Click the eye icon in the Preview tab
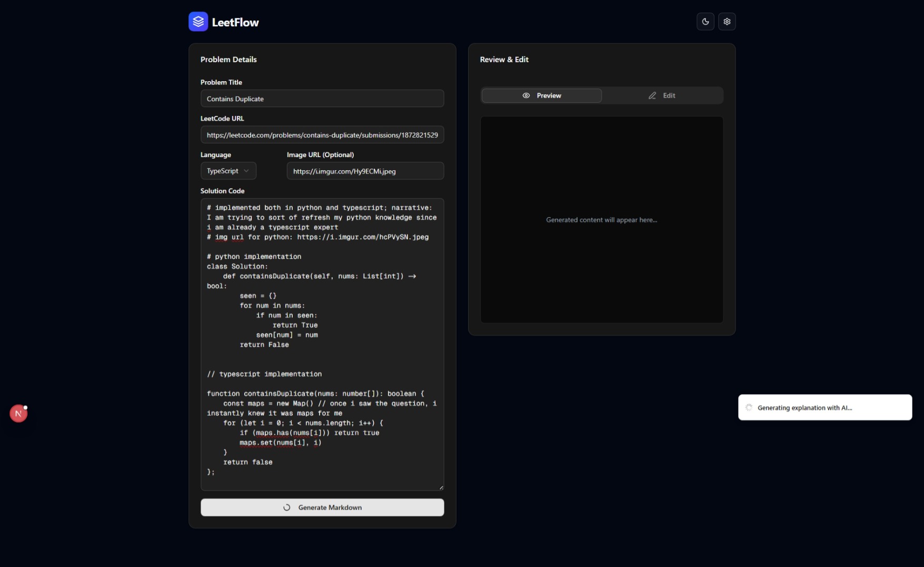This screenshot has height=567, width=924. tap(526, 95)
